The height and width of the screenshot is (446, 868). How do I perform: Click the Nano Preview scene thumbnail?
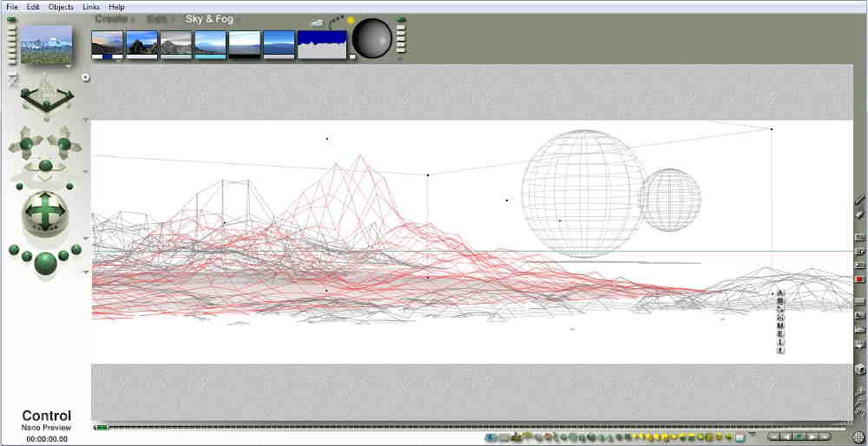(x=46, y=45)
